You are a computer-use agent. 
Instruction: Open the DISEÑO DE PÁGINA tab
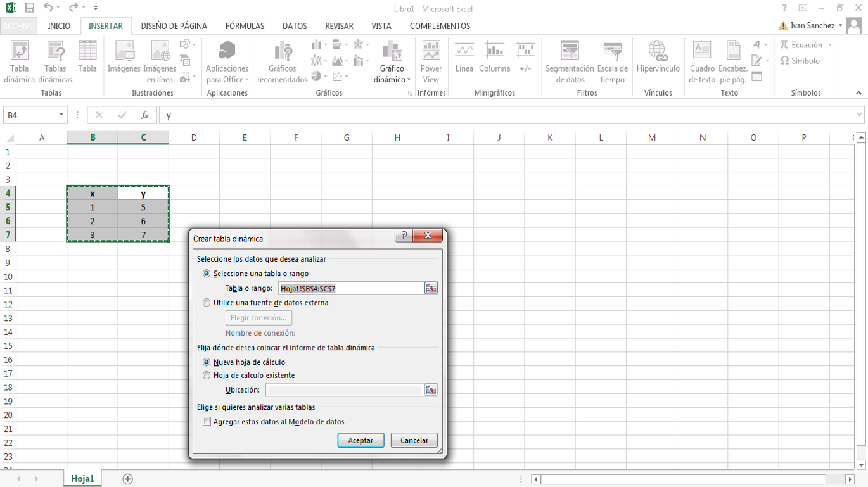(174, 26)
